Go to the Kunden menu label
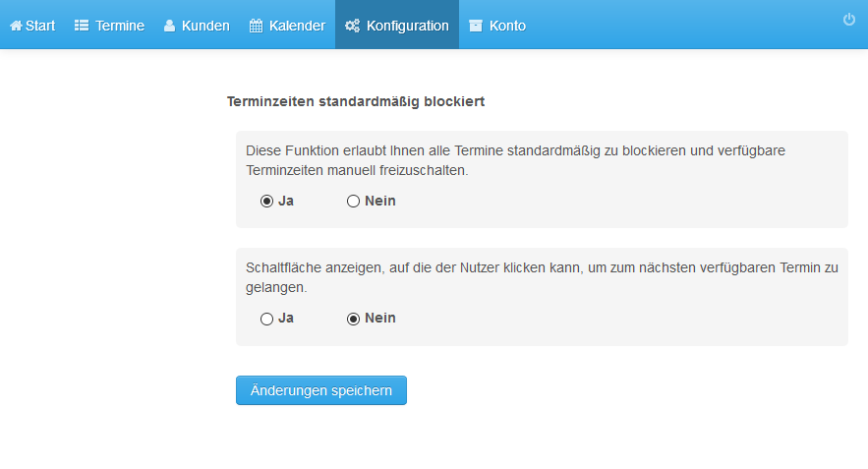Image resolution: width=868 pixels, height=469 pixels. (x=205, y=26)
